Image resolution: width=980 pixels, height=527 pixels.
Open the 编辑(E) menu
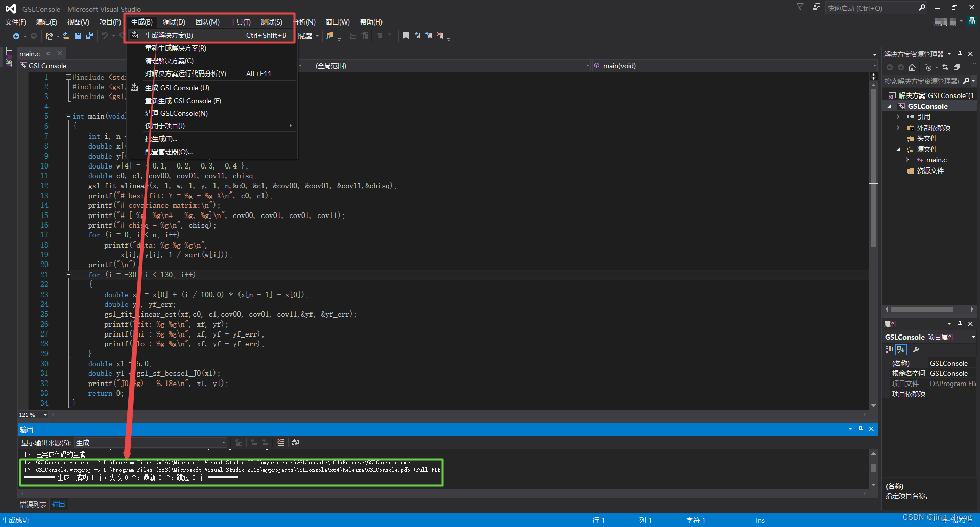point(46,22)
